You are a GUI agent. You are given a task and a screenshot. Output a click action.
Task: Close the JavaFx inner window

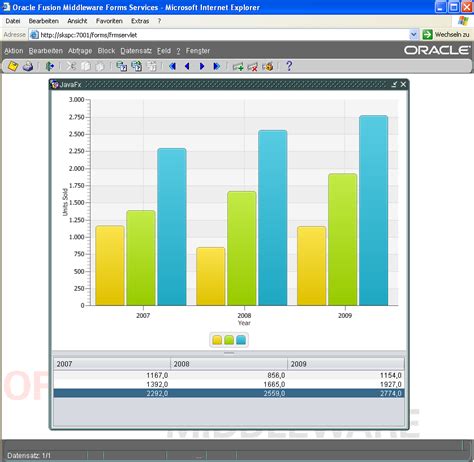tap(403, 84)
